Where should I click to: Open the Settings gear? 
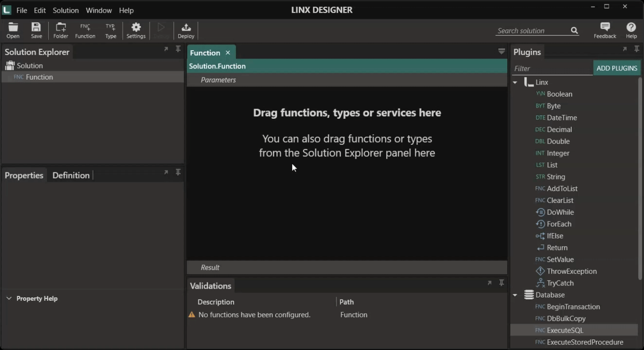tap(136, 30)
